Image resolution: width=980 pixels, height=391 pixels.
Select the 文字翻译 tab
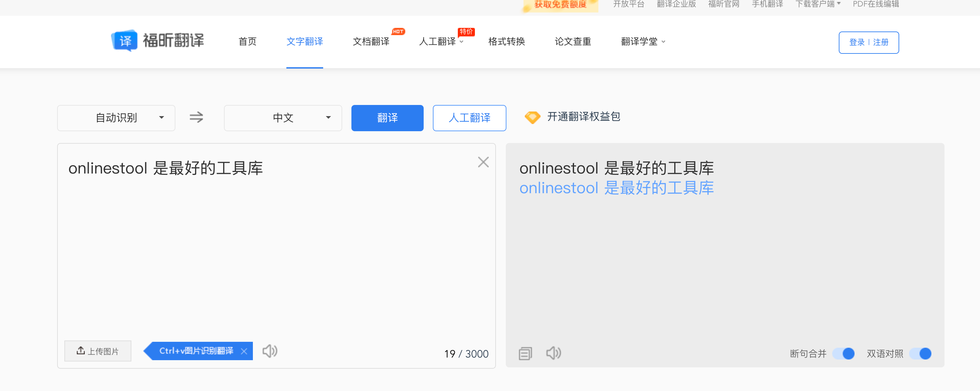point(305,41)
